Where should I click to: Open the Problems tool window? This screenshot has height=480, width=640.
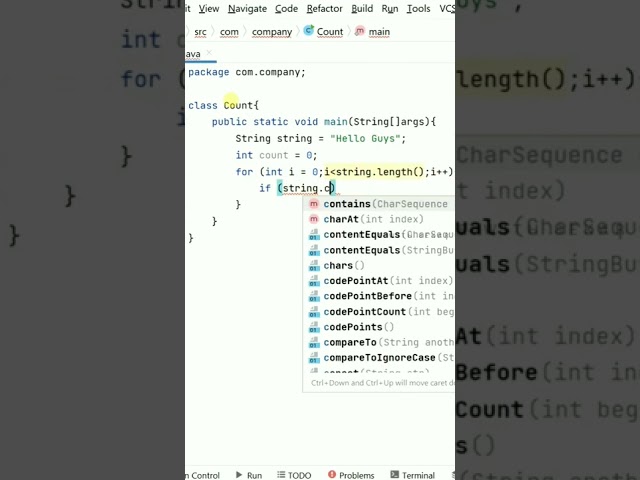tap(351, 475)
